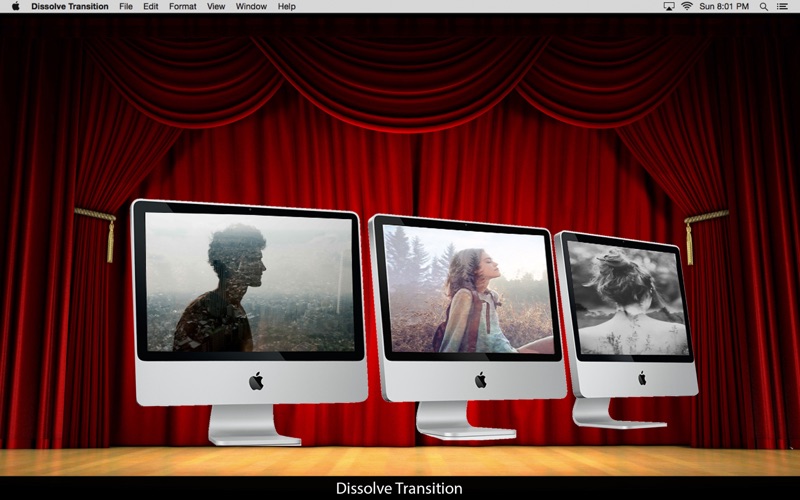Open the File menu

tap(126, 6)
